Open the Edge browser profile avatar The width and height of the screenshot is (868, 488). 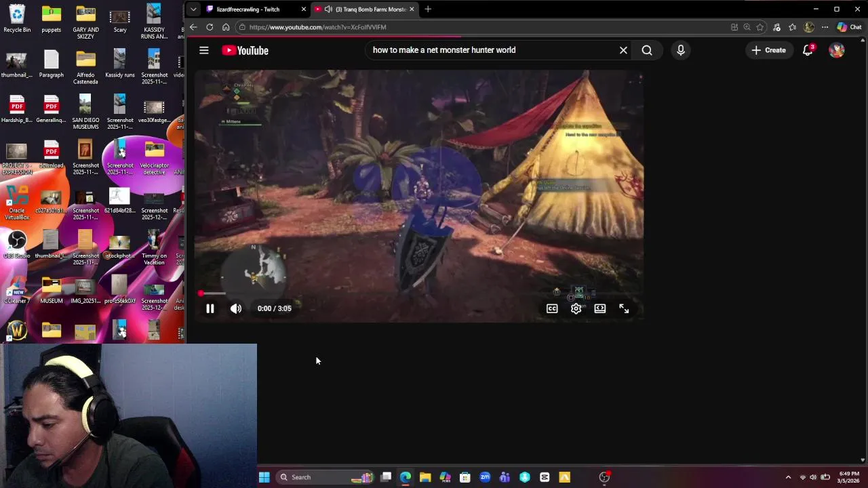pyautogui.click(x=809, y=27)
